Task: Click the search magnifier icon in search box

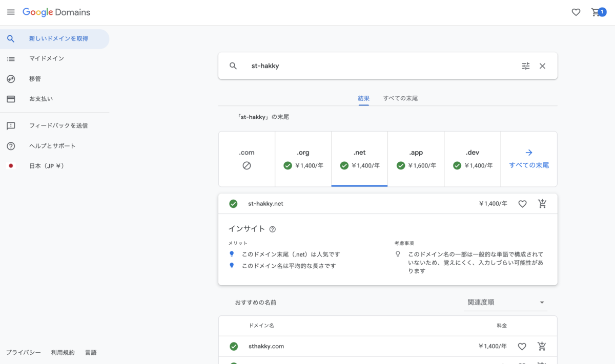Action: click(x=233, y=66)
